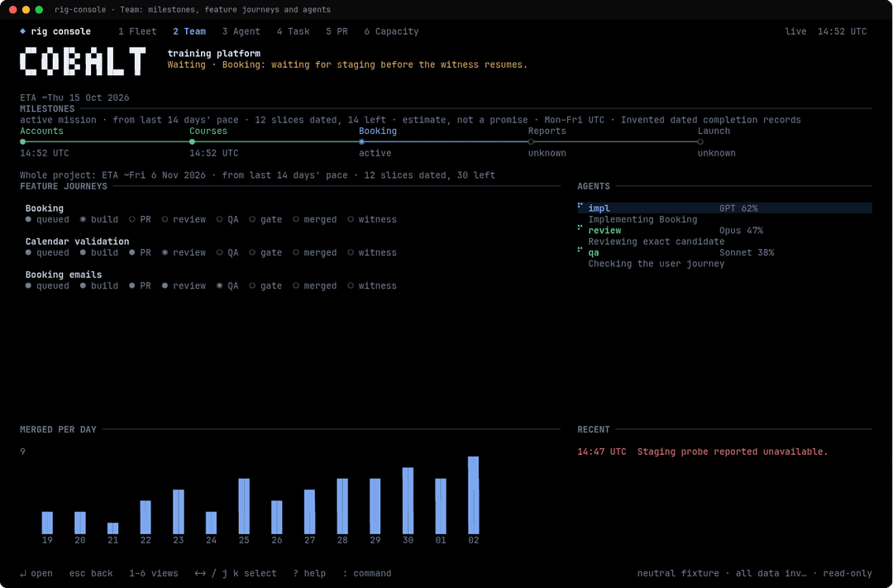
Task: Click the merged-per-day bar for day 21
Action: click(x=112, y=528)
